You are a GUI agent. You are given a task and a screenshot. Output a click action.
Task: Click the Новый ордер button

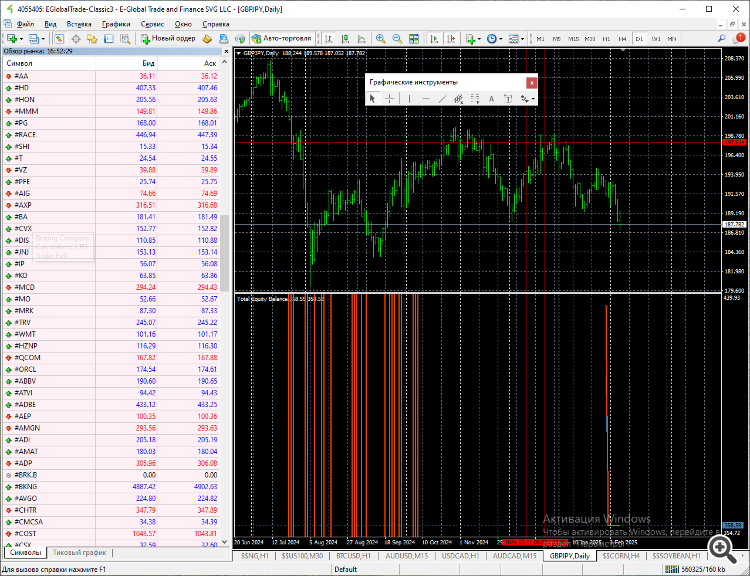[x=168, y=39]
